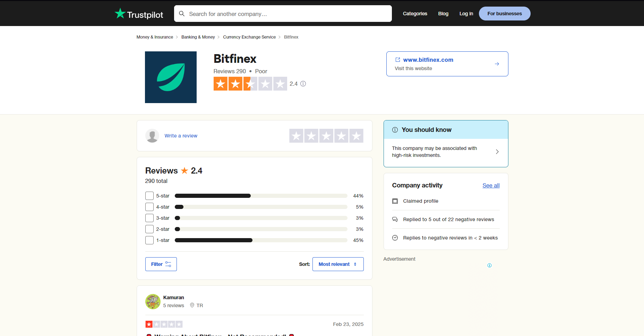Viewport: 644px width, 336px height.
Task: Click the Kamuran reviewer name
Action: tap(174, 297)
